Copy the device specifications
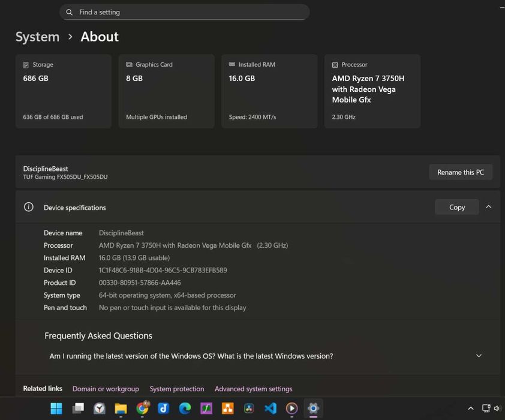Screen dimensions: 505x420 click(x=456, y=207)
